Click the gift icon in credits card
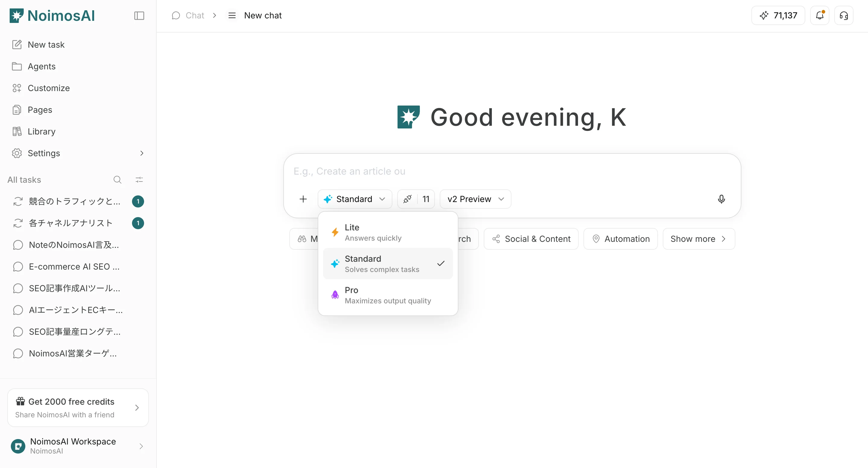Screen dimensions: 868x468 [x=20, y=401]
